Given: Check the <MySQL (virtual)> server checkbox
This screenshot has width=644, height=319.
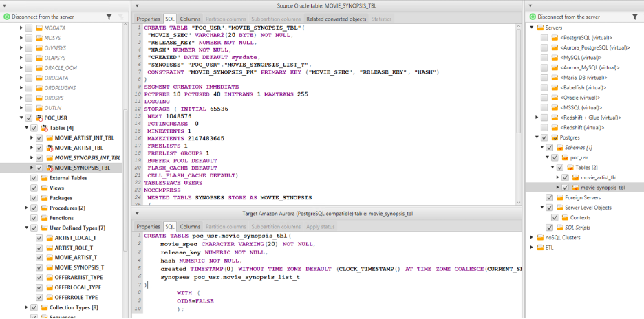Looking at the screenshot, I should pos(544,58).
